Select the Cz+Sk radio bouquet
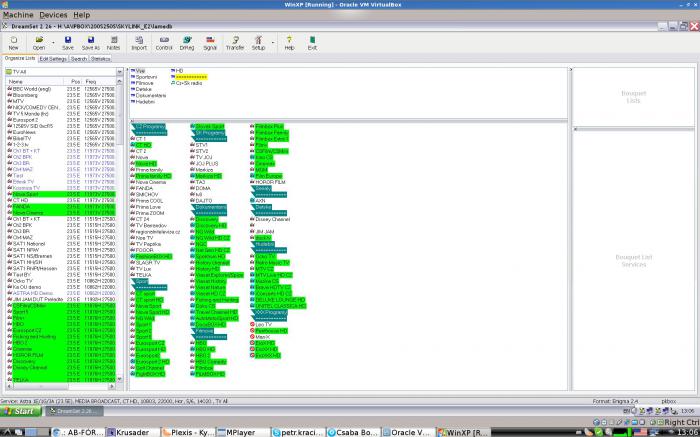 click(x=187, y=83)
